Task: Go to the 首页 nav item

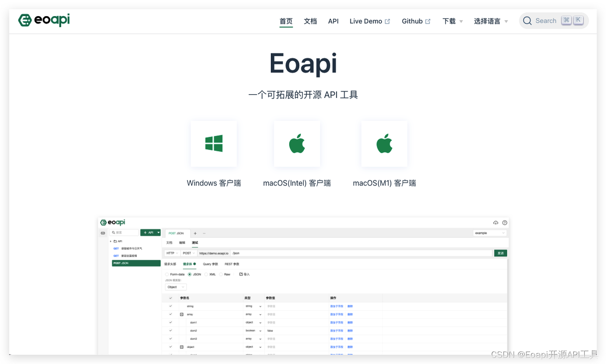Action: [286, 21]
